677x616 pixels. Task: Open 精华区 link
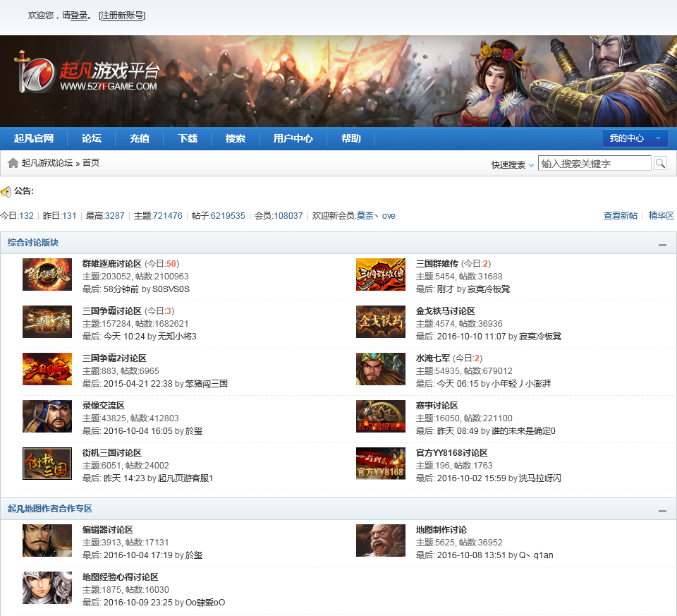point(661,215)
